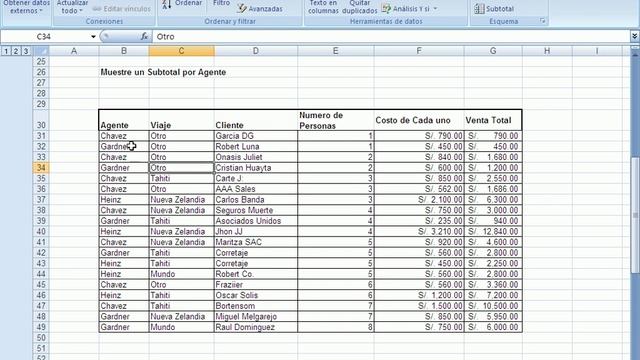Select row 34 header

(41, 168)
